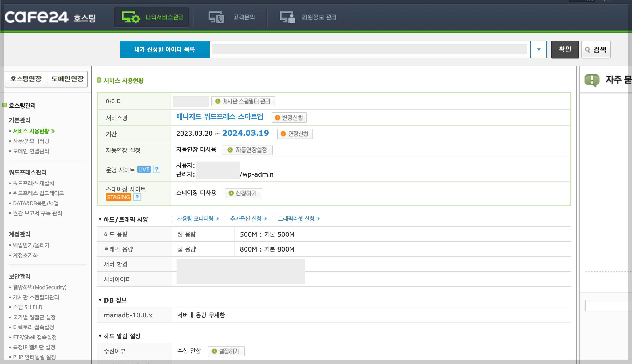Click the 고객문의 phone monitor icon
Image resolution: width=632 pixels, height=364 pixels.
point(216,17)
